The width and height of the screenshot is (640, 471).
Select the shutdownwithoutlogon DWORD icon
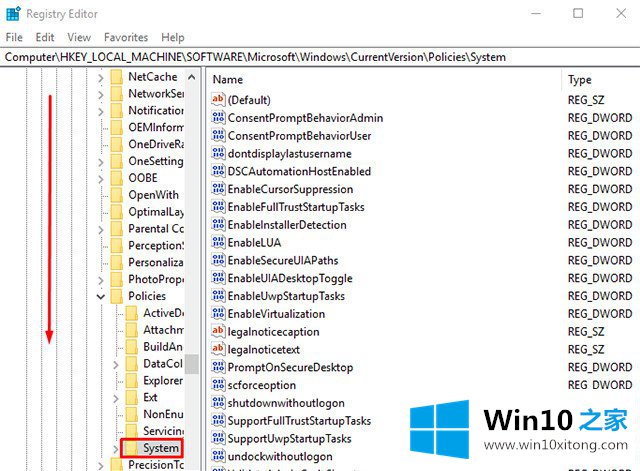click(218, 403)
